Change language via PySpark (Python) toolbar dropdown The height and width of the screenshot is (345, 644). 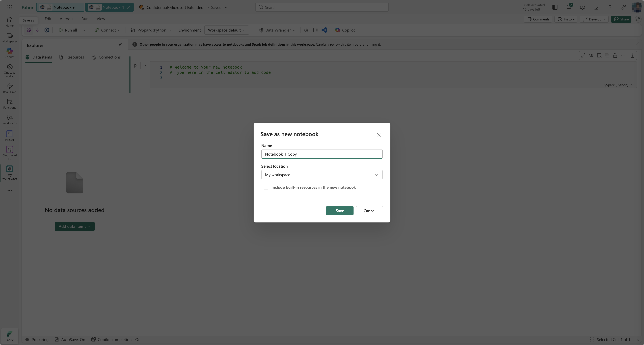pyautogui.click(x=151, y=30)
